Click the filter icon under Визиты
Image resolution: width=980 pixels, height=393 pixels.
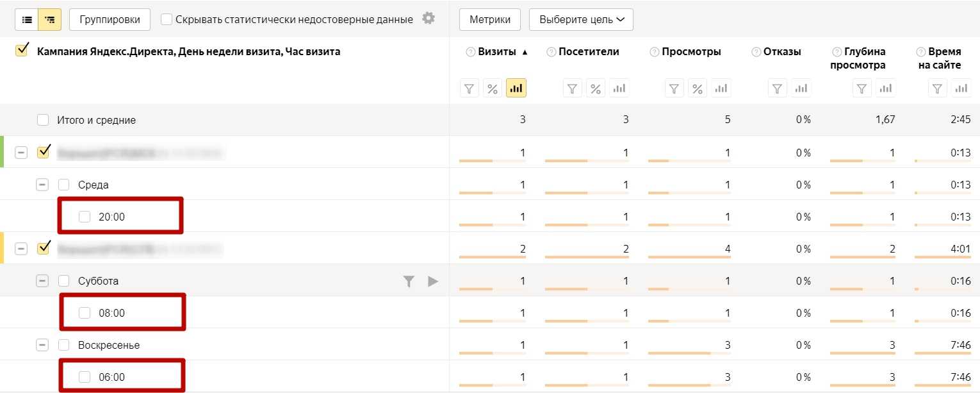(x=470, y=88)
